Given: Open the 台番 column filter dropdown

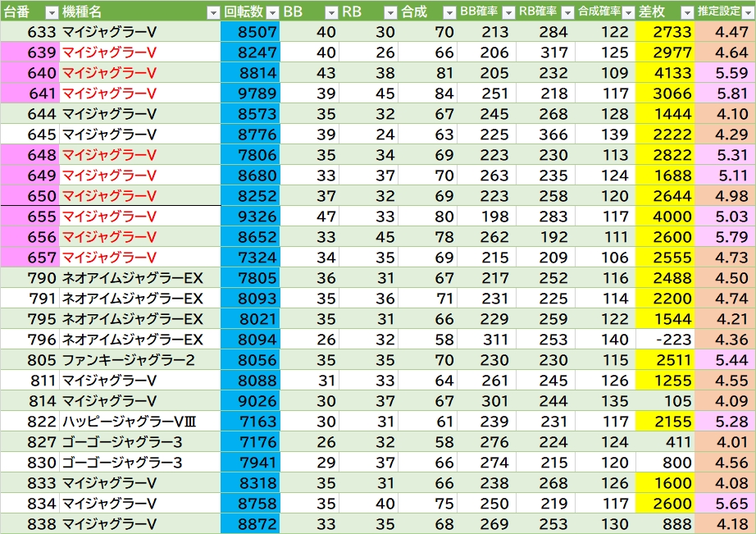Looking at the screenshot, I should [51, 11].
